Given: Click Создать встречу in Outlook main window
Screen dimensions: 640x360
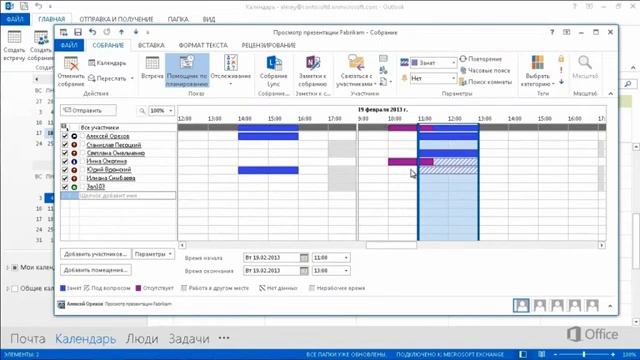Looking at the screenshot, I should click(x=14, y=45).
